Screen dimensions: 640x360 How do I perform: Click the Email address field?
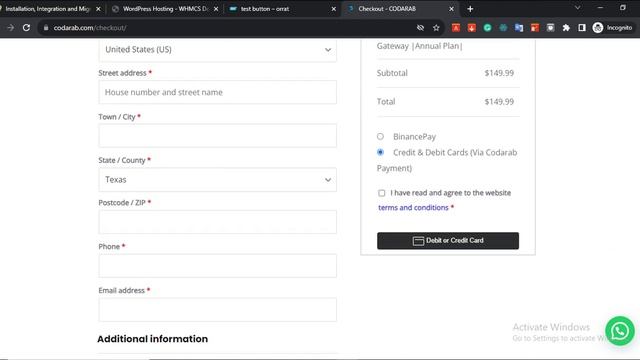218,309
